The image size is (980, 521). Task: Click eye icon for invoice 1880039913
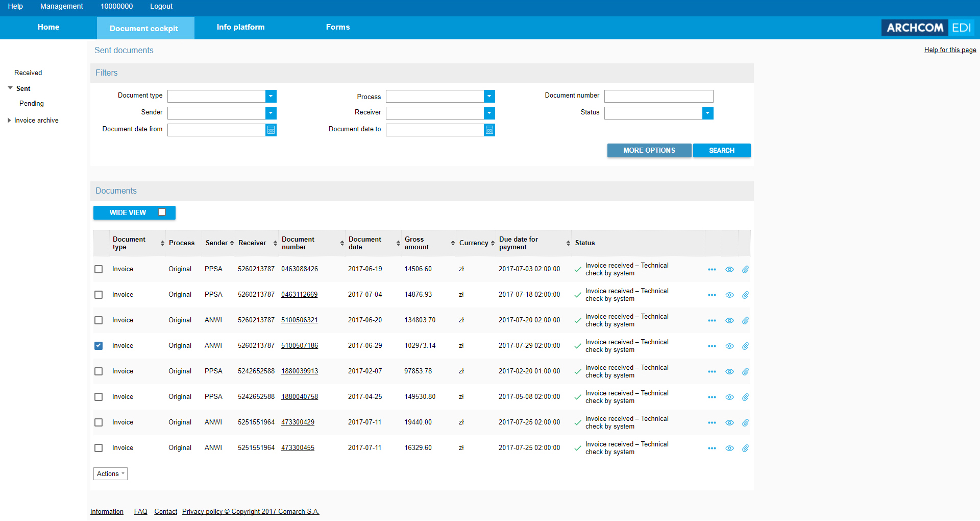tap(729, 372)
